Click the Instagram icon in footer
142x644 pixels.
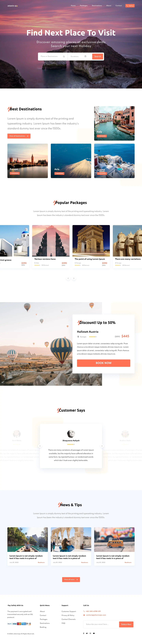[x=90, y=633]
